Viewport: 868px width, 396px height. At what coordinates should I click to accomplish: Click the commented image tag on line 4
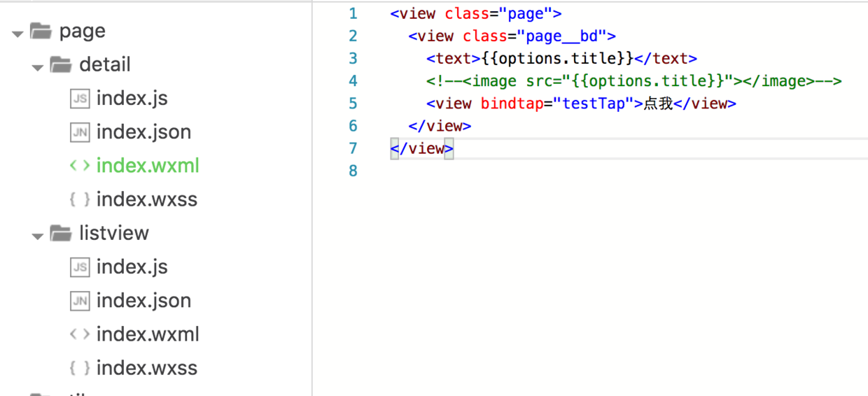[634, 81]
